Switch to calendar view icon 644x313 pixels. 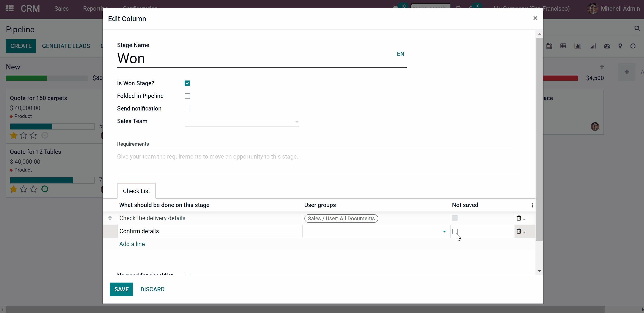click(x=549, y=46)
